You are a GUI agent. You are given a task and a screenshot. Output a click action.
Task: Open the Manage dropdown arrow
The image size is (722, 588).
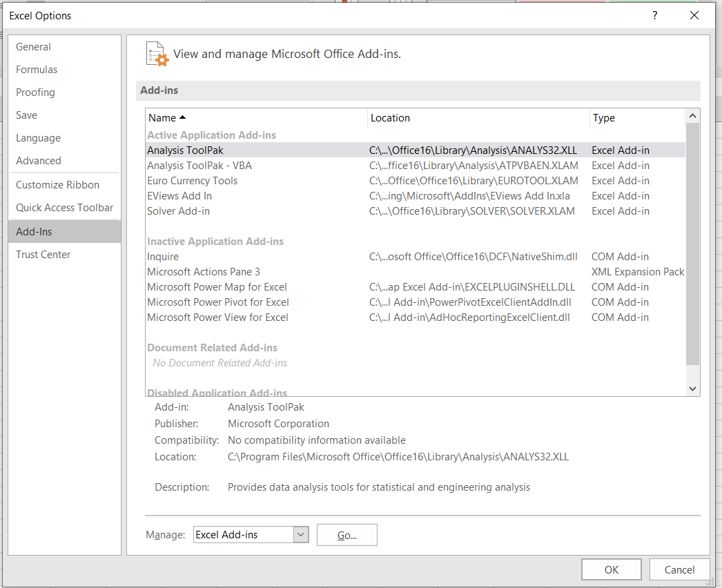(x=300, y=535)
